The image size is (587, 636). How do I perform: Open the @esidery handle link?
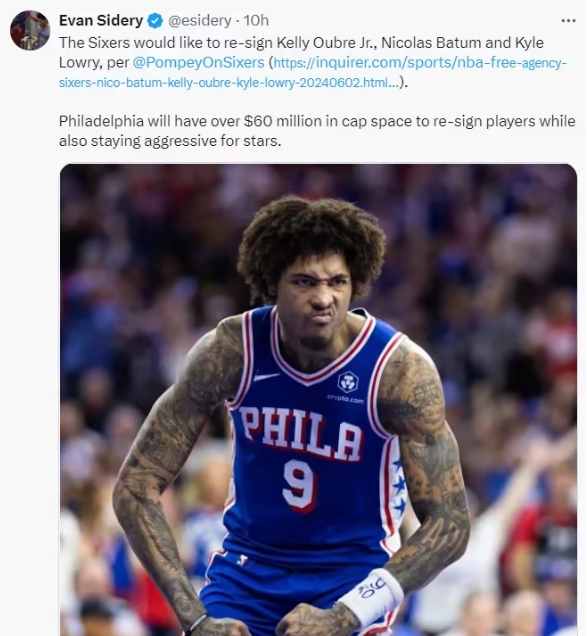tap(199, 20)
